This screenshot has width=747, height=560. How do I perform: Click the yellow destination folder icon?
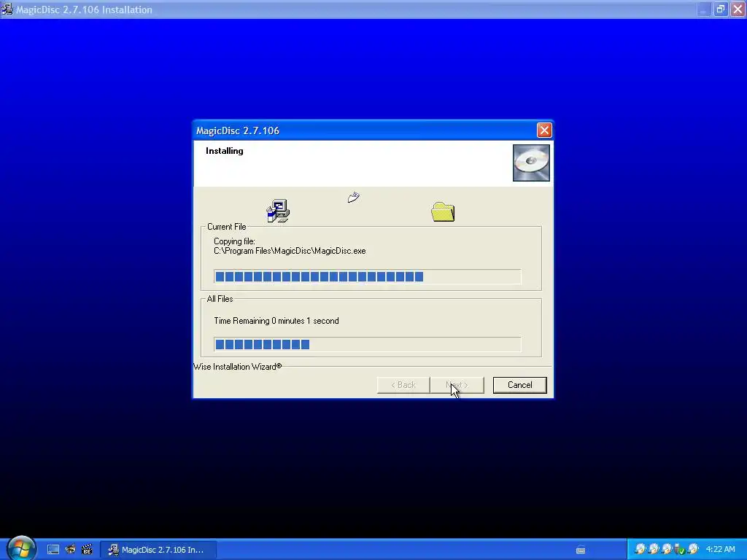443,212
